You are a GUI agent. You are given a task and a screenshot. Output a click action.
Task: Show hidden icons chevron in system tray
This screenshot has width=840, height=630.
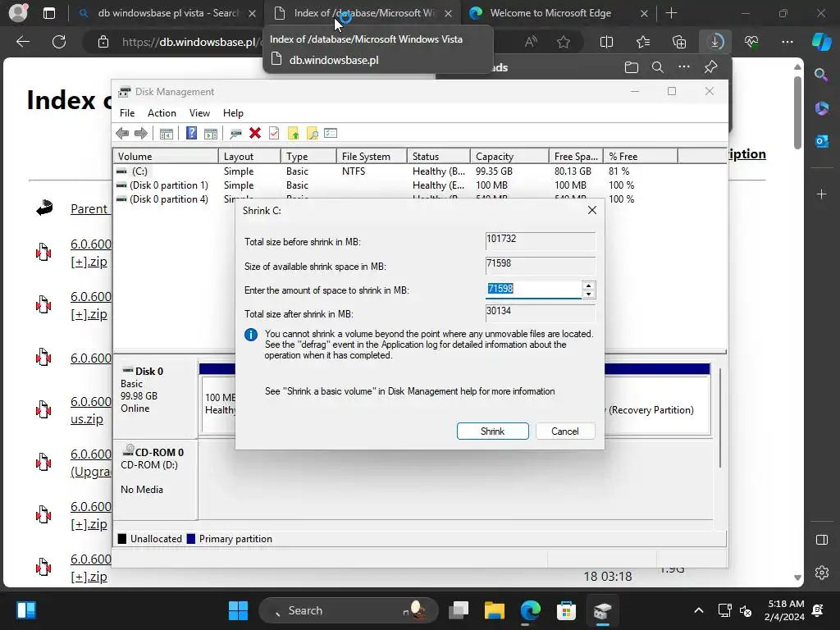coord(699,610)
